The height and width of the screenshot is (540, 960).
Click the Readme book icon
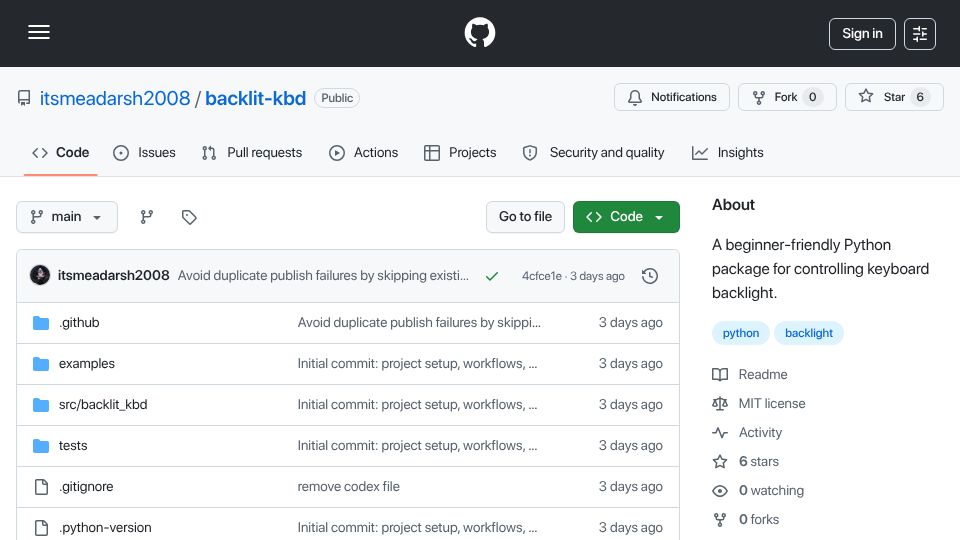click(x=720, y=374)
